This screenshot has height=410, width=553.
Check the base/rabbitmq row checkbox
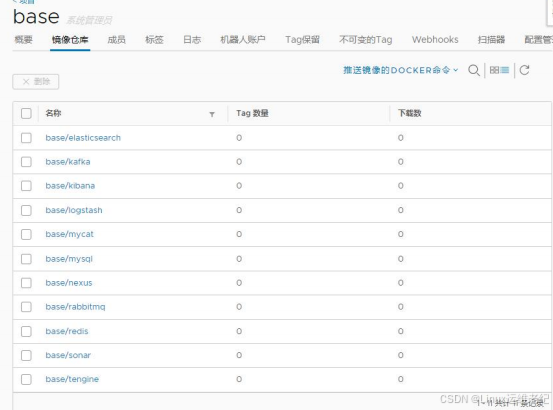pyautogui.click(x=26, y=307)
